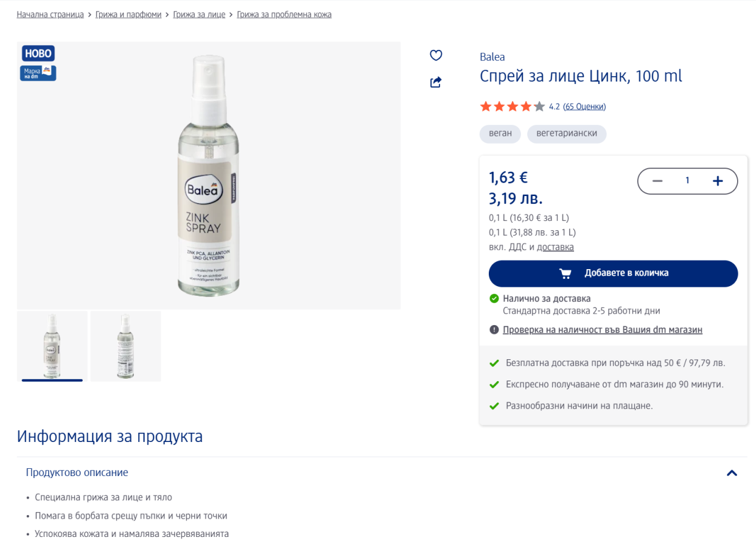This screenshot has width=756, height=540.
Task: Click the shopping cart icon on add button
Action: tap(565, 273)
